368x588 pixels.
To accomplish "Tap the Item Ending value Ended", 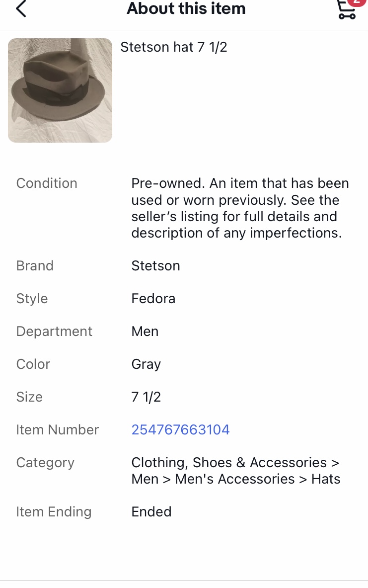I will click(151, 512).
